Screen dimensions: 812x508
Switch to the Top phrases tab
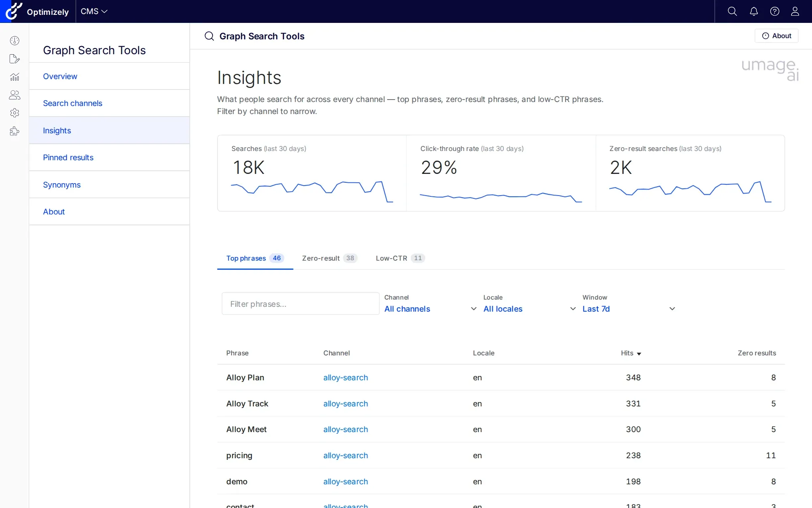(x=255, y=258)
